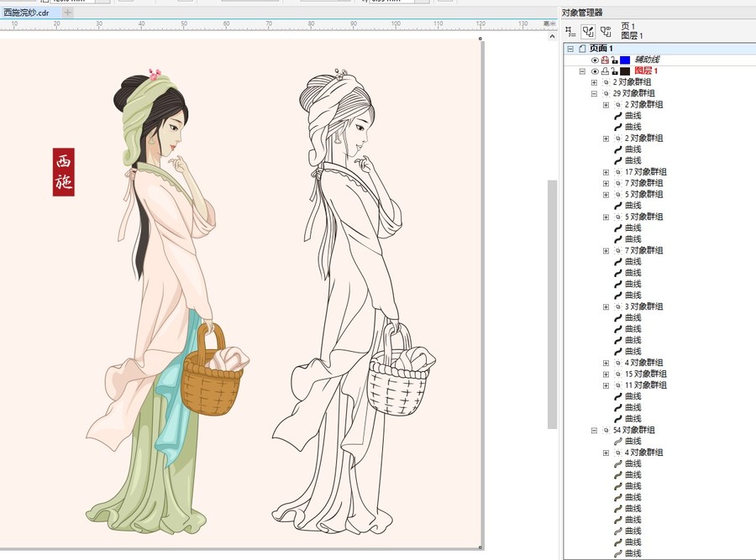
Task: Expand the 3 对象群组 group
Action: [606, 307]
